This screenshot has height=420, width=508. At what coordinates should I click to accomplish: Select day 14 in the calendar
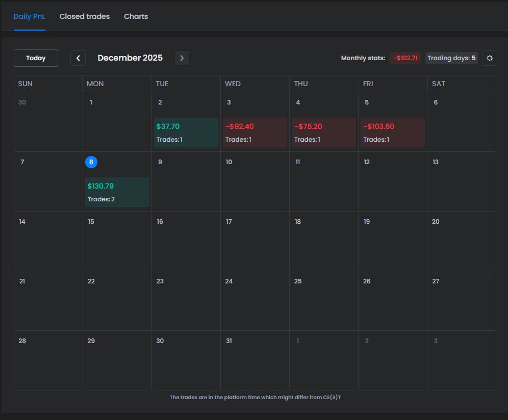pyautogui.click(x=22, y=222)
